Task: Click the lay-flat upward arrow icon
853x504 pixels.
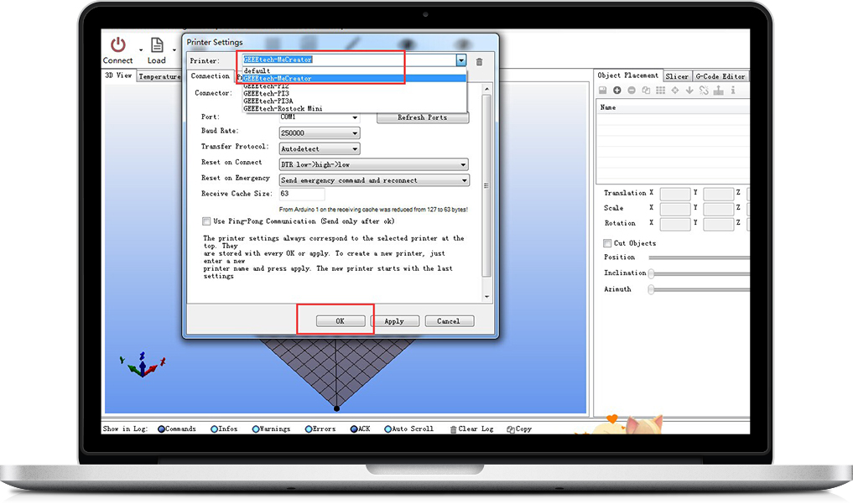Action: click(x=719, y=91)
